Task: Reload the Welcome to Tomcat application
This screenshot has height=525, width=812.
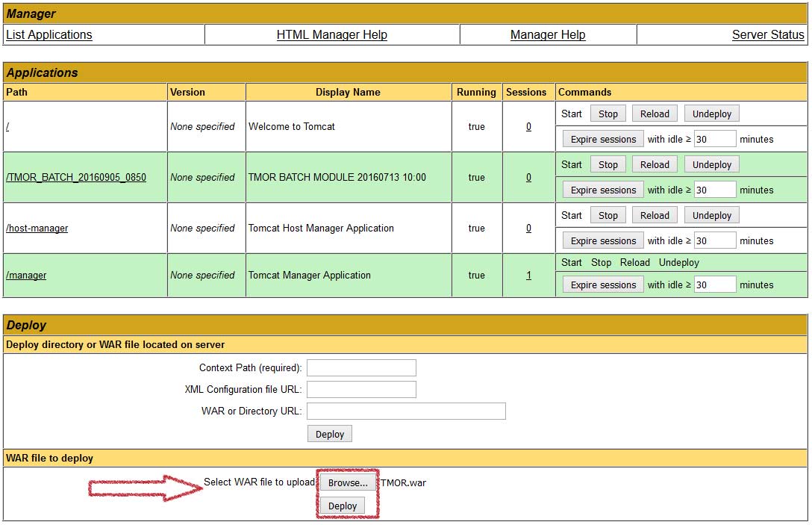Action: coord(655,114)
